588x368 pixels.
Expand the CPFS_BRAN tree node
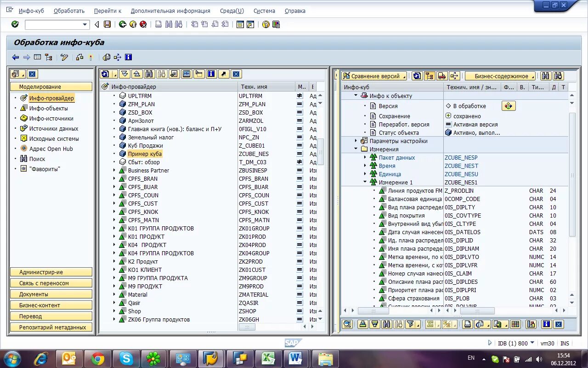[114, 178]
